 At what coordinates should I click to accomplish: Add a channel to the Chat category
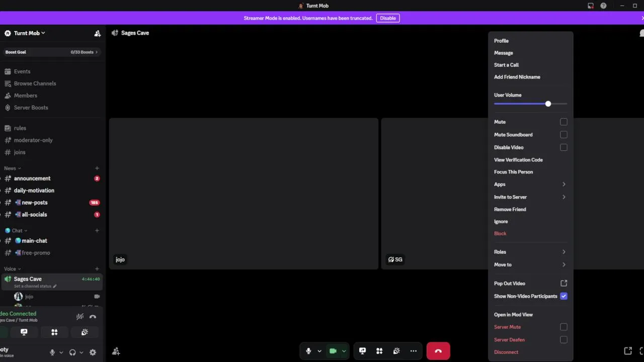click(97, 231)
